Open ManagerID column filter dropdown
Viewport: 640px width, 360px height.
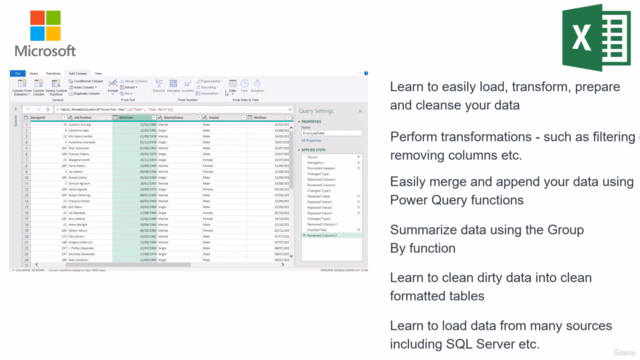(64, 118)
